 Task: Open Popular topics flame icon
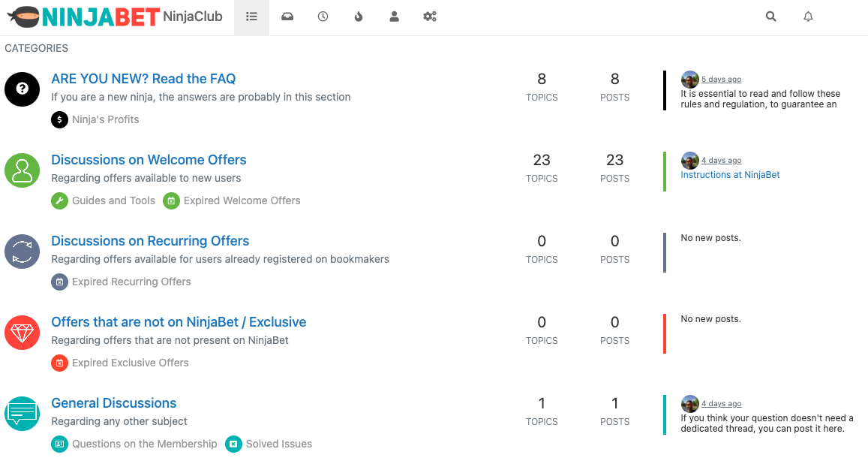359,17
